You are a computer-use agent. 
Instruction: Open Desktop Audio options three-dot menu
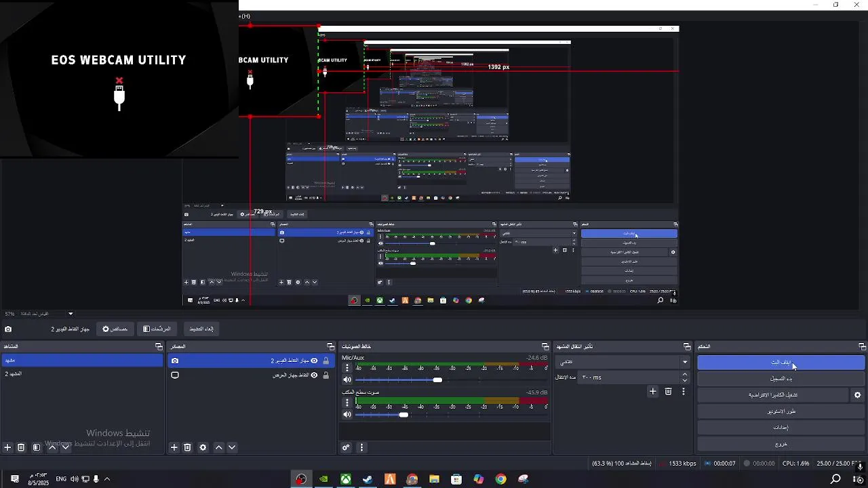(347, 403)
